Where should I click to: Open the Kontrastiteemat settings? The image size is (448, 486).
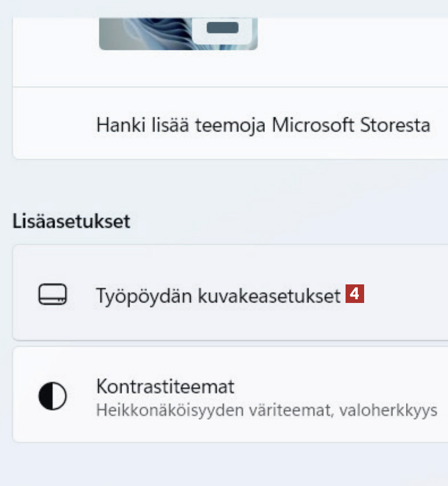165,387
